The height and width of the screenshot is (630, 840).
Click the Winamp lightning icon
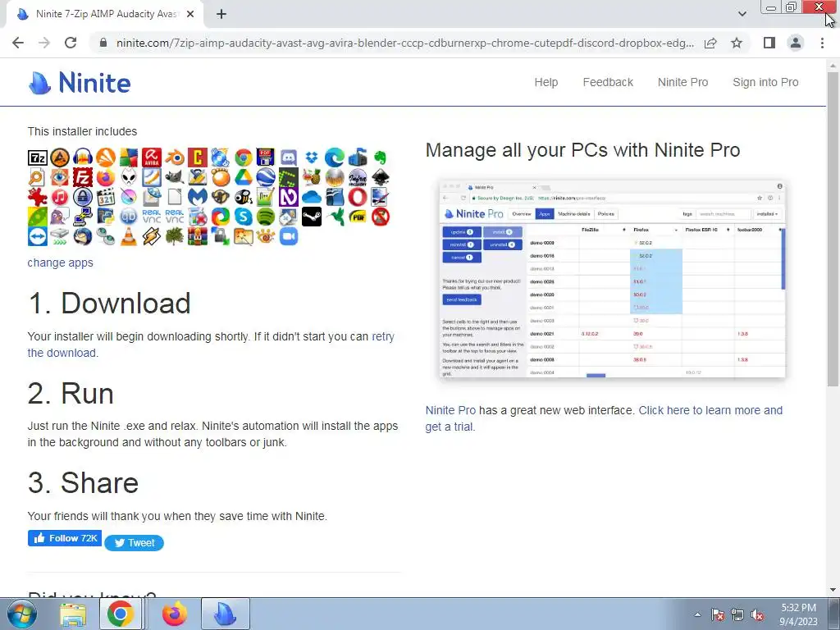[x=152, y=236]
